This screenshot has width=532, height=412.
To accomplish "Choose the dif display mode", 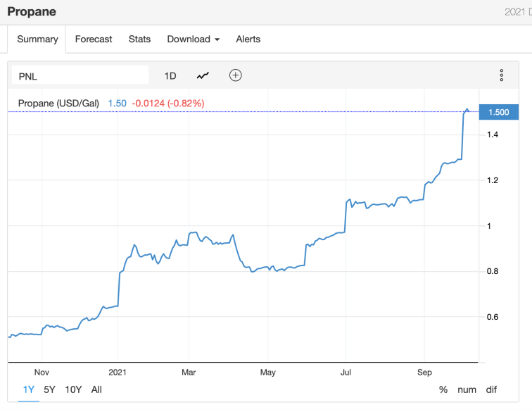I will (491, 389).
